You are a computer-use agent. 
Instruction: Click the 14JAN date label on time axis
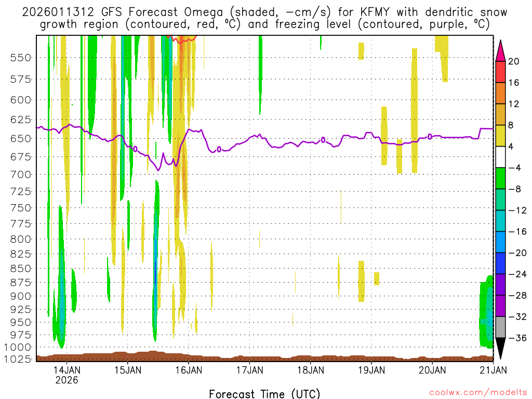click(66, 370)
